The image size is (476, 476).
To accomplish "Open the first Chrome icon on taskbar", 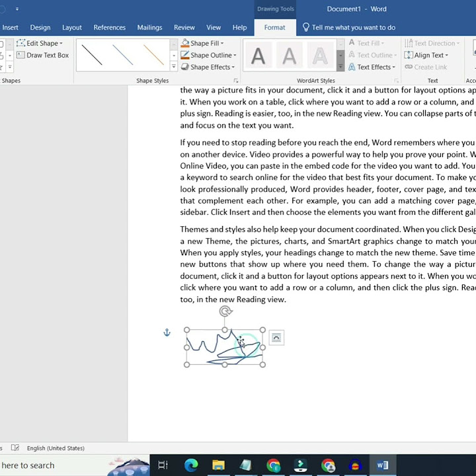I will pos(273,465).
